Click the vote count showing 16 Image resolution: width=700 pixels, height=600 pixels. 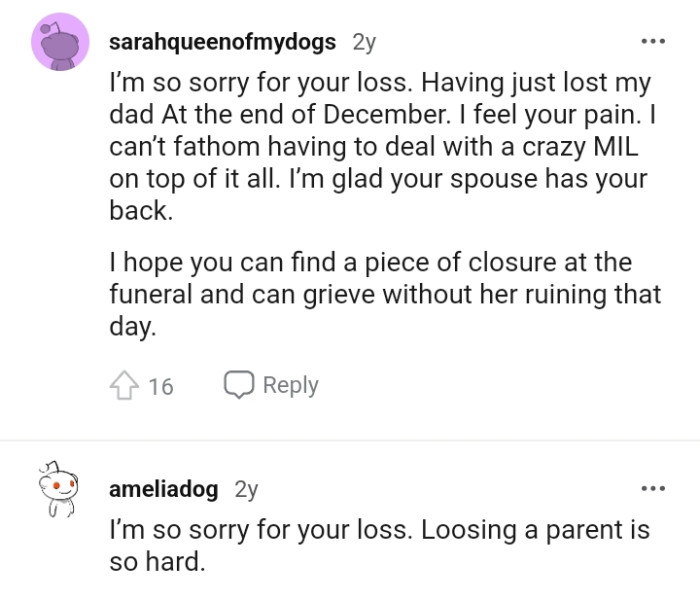[160, 386]
